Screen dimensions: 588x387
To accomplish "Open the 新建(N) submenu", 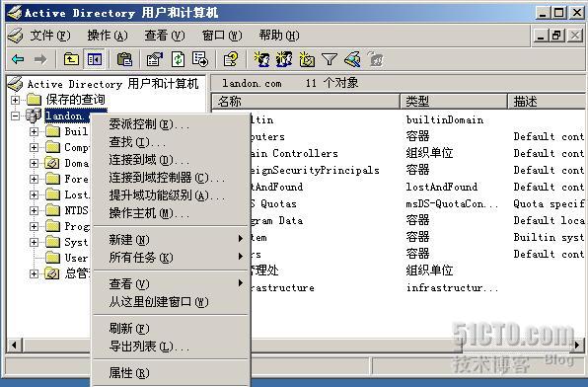I will (x=171, y=239).
